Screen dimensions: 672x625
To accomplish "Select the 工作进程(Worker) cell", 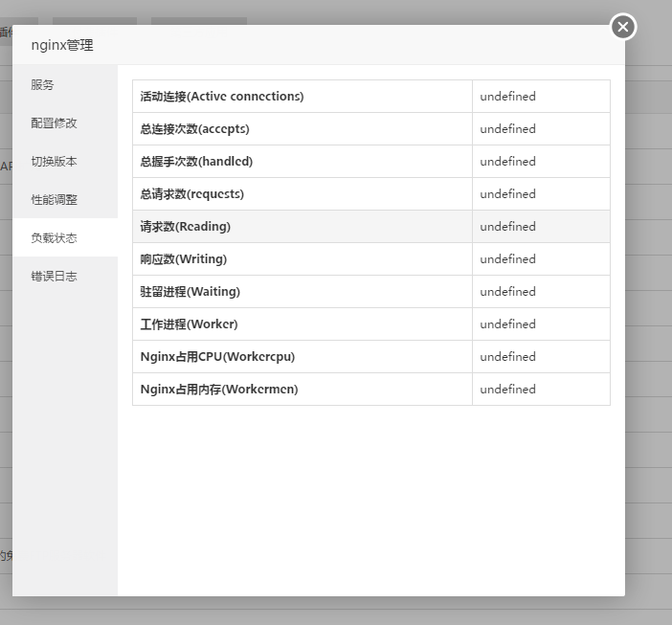I will coord(302,324).
